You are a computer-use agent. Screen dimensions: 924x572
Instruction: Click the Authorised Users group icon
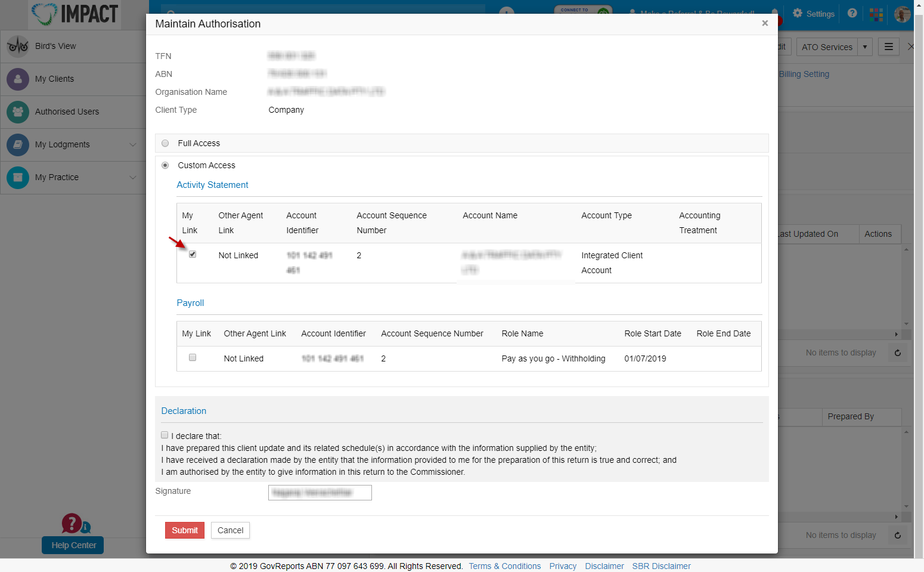tap(18, 112)
